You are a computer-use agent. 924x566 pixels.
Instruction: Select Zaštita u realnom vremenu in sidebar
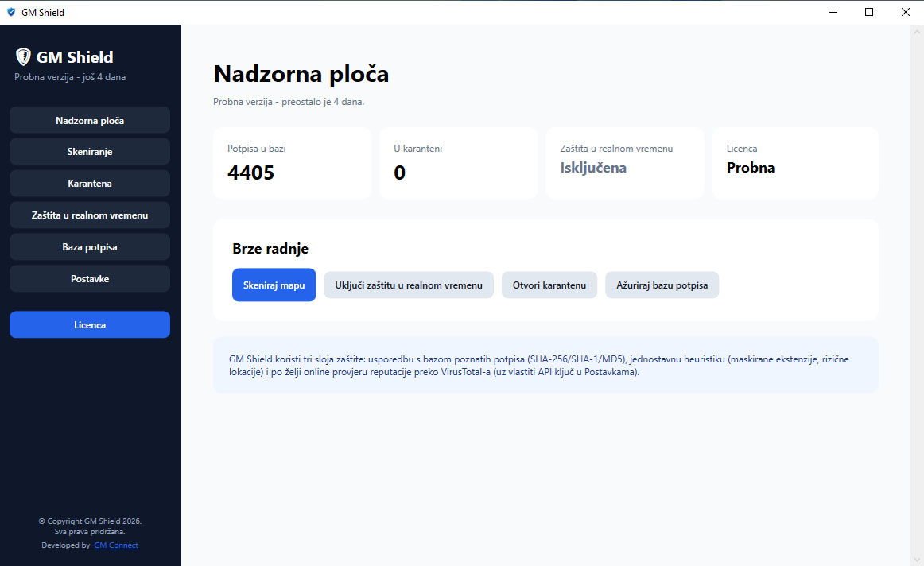point(90,215)
